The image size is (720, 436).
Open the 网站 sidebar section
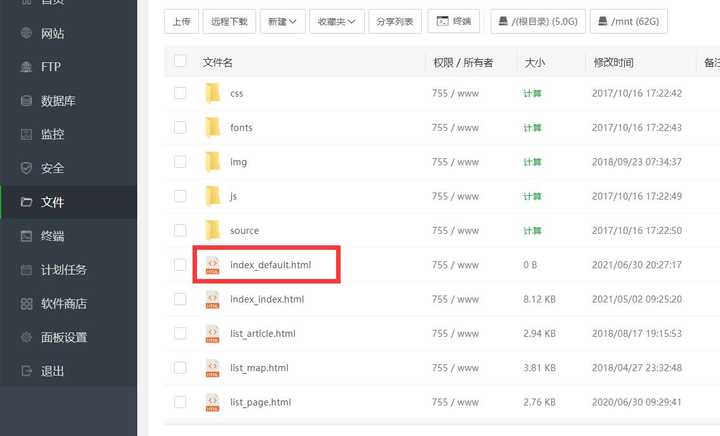pos(68,34)
